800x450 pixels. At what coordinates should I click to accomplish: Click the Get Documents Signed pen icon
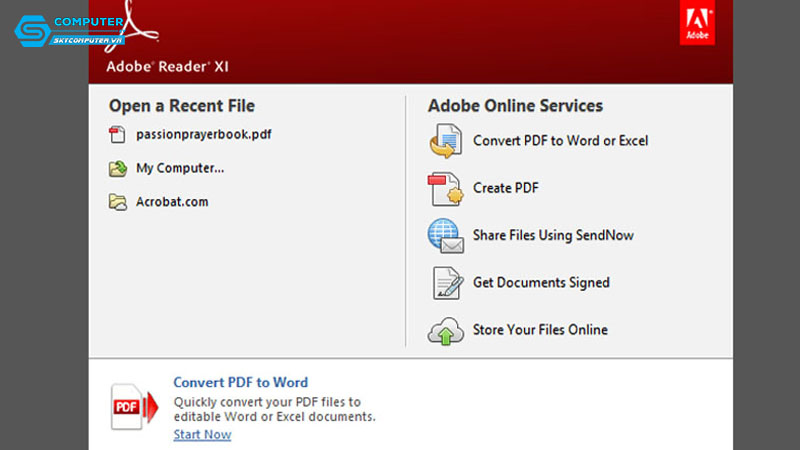[445, 283]
